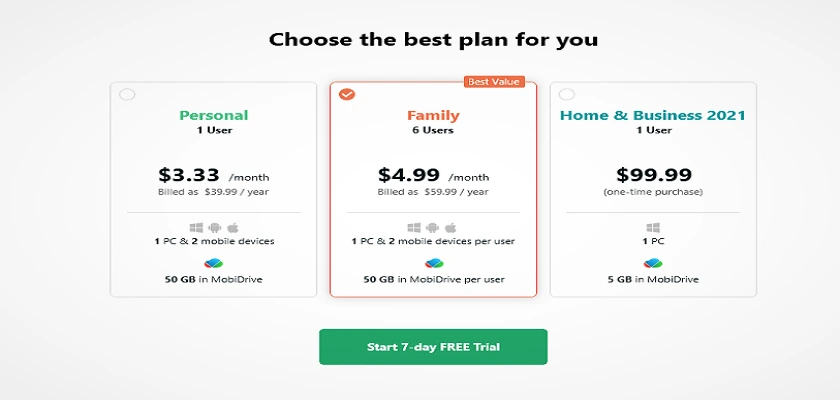Start the 7-day FREE Trial

[433, 347]
